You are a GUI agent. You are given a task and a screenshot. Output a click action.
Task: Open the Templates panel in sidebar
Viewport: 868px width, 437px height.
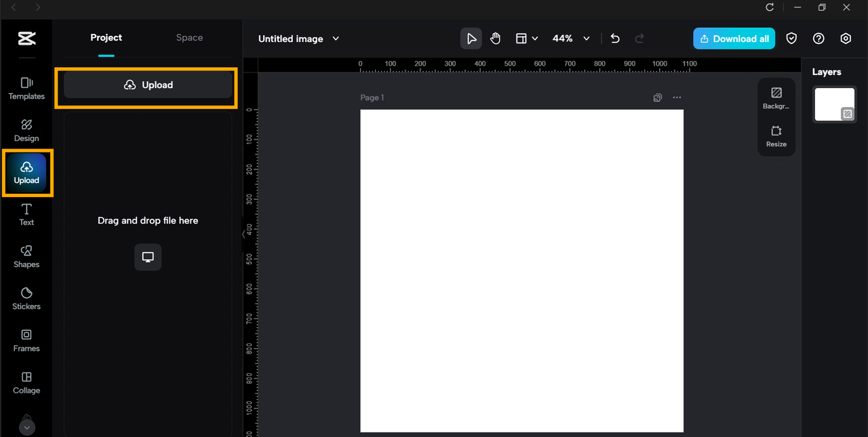26,88
